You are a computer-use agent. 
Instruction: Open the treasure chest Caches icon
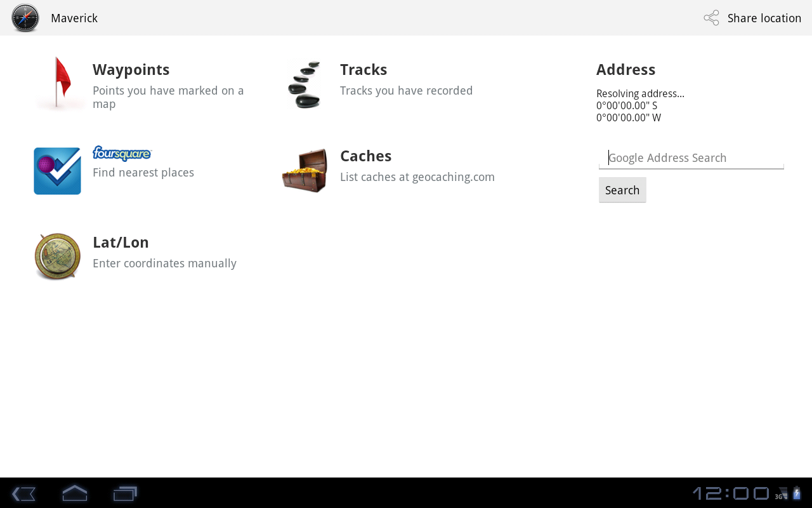pos(305,170)
